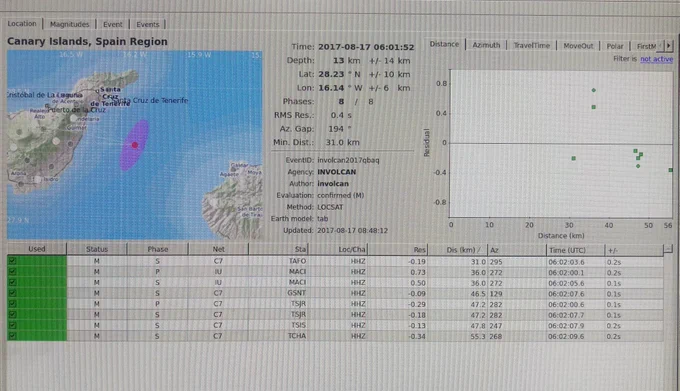Image resolution: width=680 pixels, height=391 pixels.
Task: Click distance value 55.3 in table
Action: tap(478, 336)
